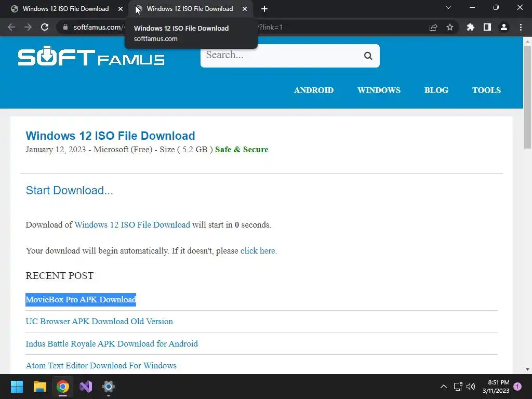Toggle the browser side panel
Viewport: 532px width, 399px height.
487,27
